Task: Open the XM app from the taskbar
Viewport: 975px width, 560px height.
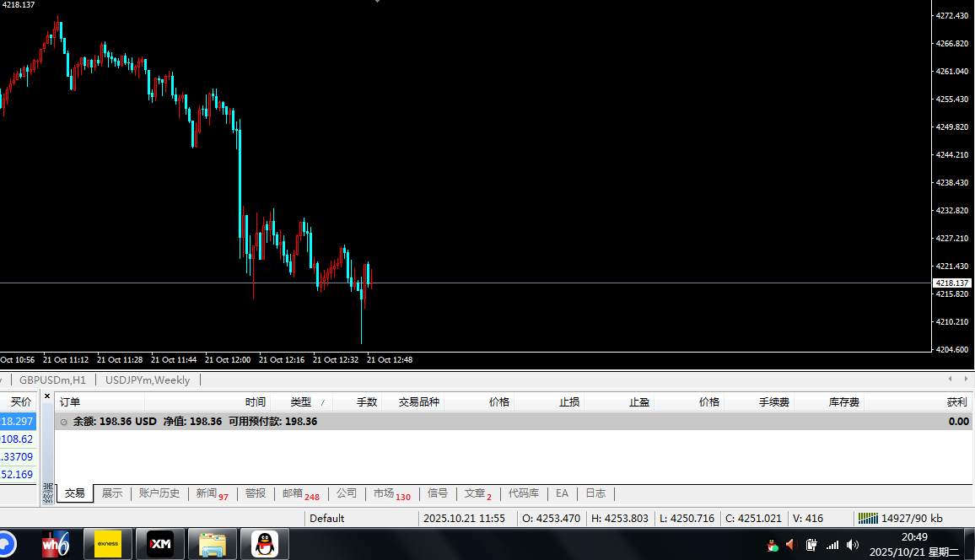Action: click(x=160, y=544)
